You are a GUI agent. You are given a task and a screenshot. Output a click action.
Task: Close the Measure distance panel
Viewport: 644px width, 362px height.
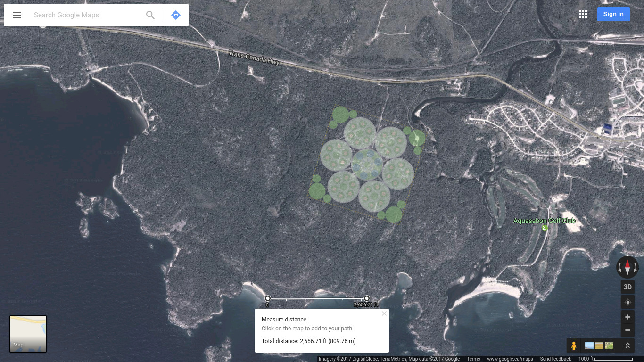click(384, 313)
